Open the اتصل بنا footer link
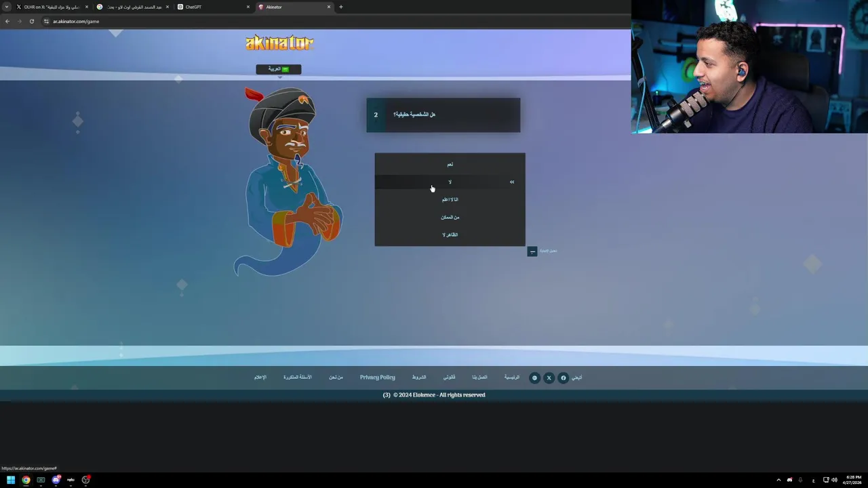868x488 pixels. point(479,377)
